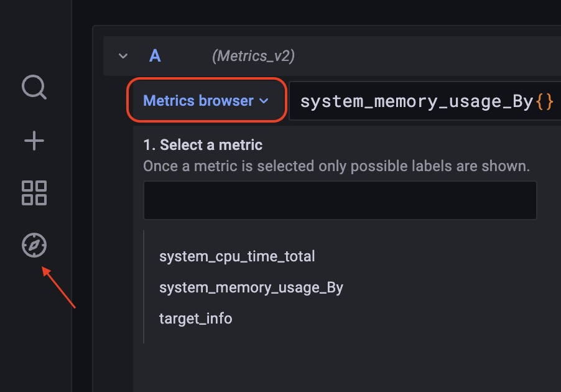
Task: Choose system_memory_usage_By from the metric list
Action: pyautogui.click(x=251, y=287)
